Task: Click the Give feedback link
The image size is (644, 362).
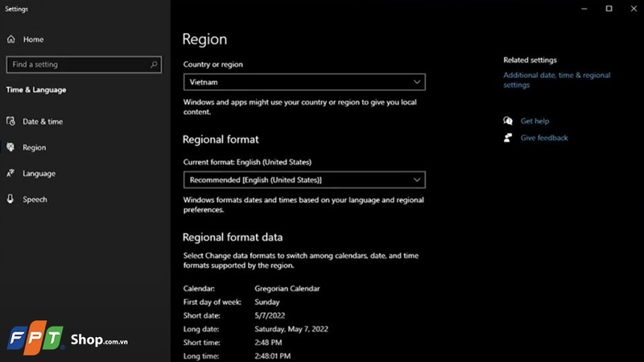Action: [544, 138]
